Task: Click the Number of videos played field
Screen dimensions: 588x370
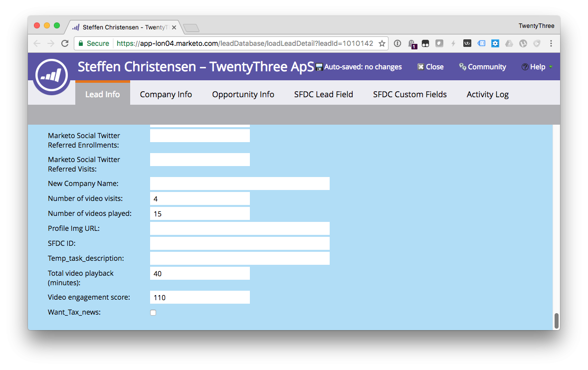Action: [x=200, y=214]
